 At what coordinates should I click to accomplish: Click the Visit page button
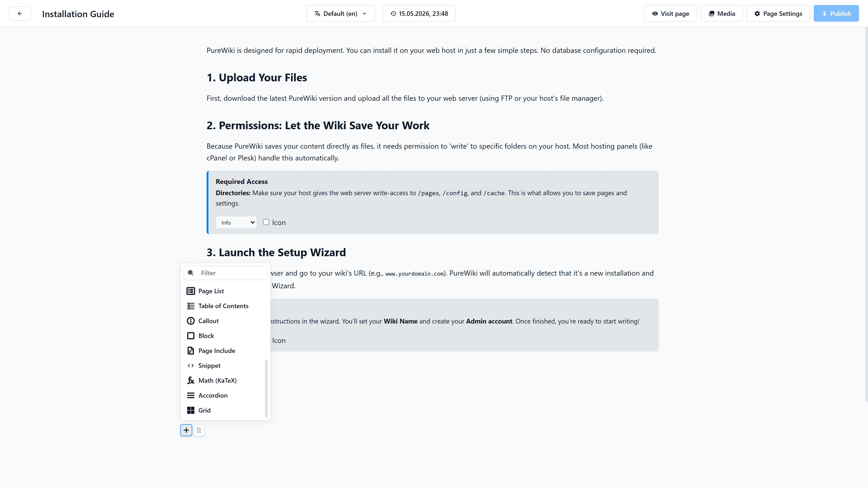click(670, 14)
